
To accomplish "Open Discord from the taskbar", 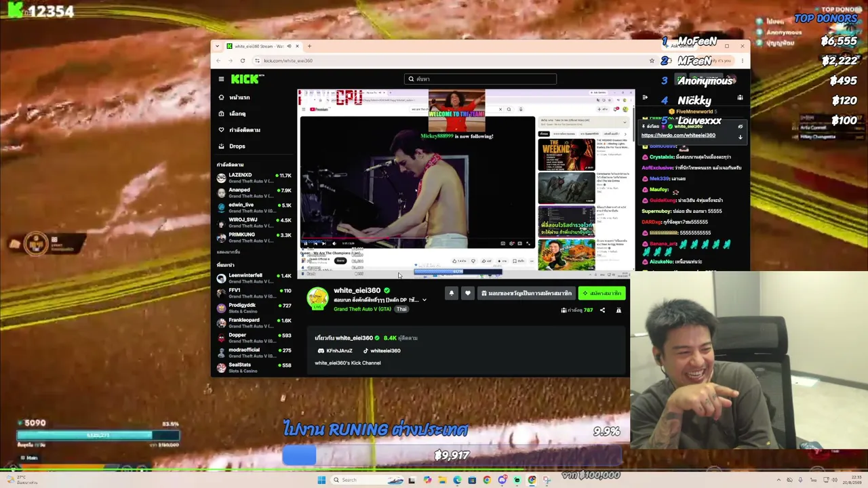I will [502, 480].
